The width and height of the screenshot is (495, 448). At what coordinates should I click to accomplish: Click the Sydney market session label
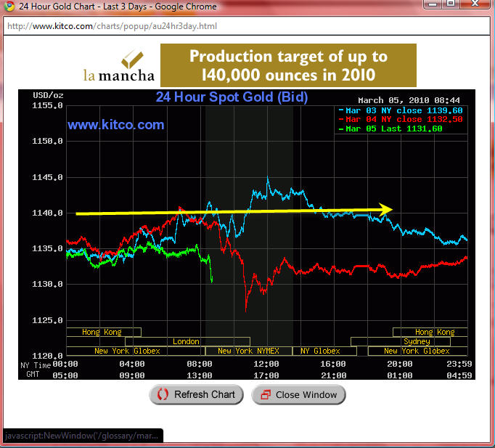click(417, 341)
